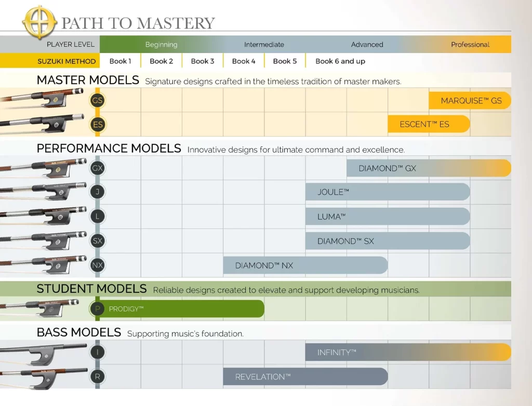Click the DIAMOND NX range bar
Screen dimensions: 532x406
(305, 265)
